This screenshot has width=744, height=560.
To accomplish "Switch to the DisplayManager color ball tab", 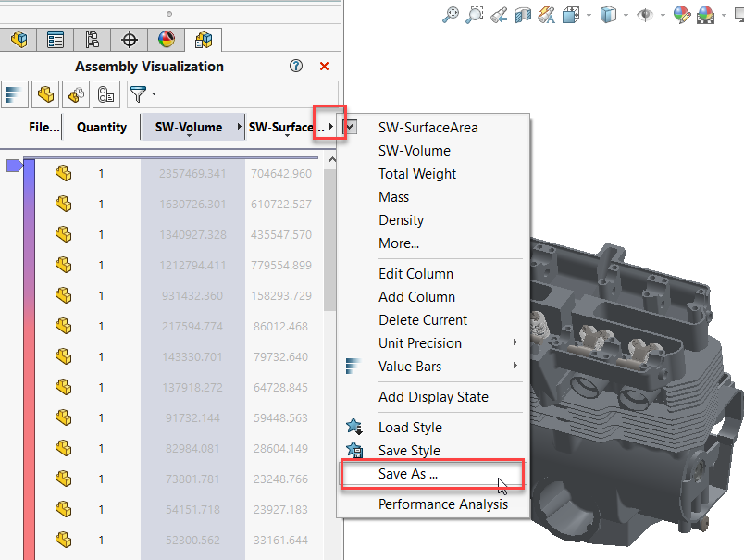I will (166, 40).
